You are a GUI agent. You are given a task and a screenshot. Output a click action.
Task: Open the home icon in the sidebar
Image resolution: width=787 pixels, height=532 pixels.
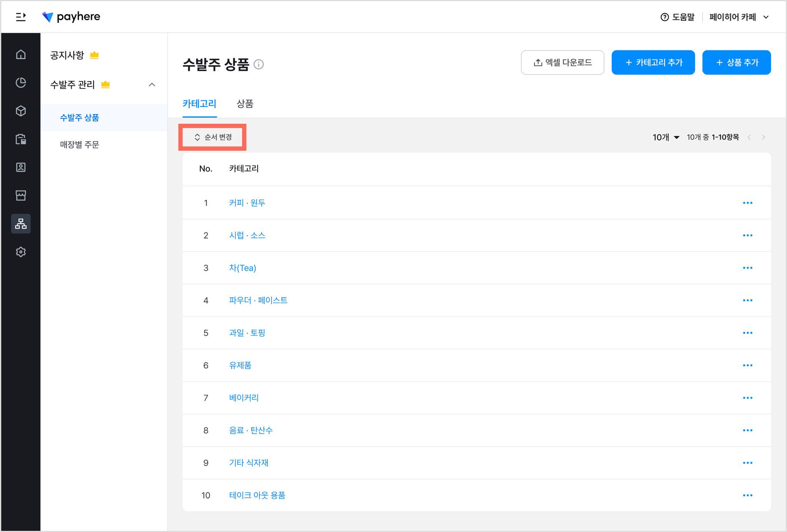21,54
